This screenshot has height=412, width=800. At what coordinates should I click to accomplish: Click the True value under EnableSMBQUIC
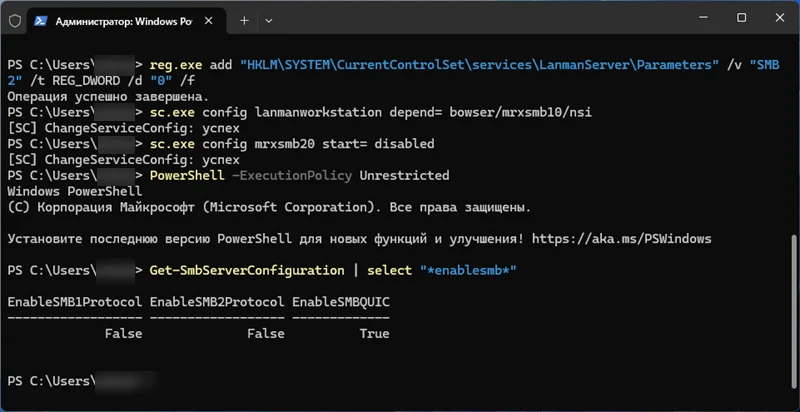coord(374,333)
